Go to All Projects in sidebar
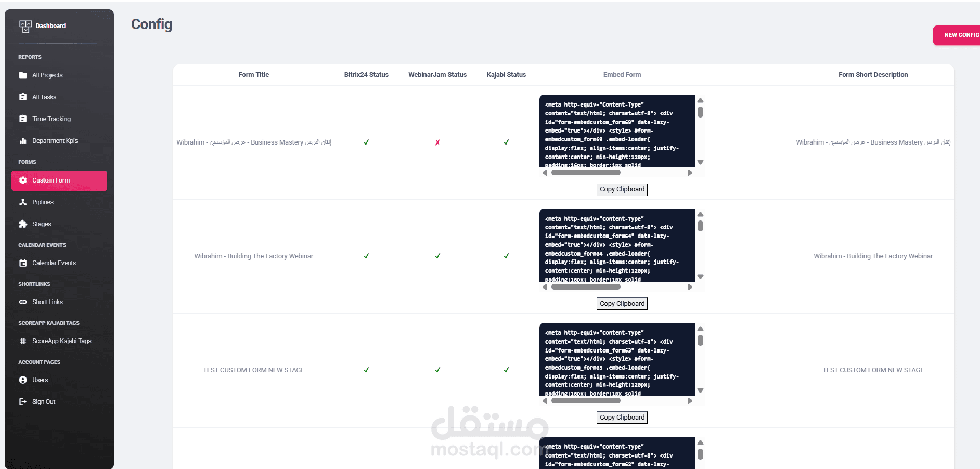This screenshot has height=469, width=980. point(59,75)
